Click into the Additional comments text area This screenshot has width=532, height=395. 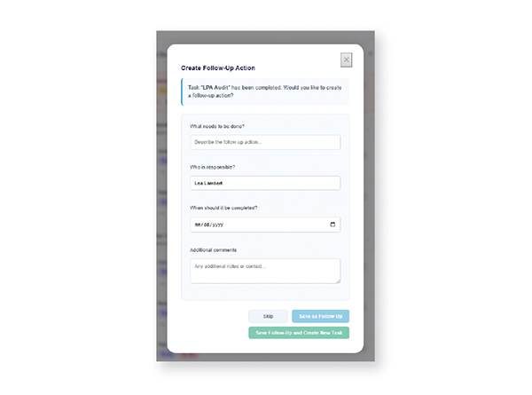[265, 270]
